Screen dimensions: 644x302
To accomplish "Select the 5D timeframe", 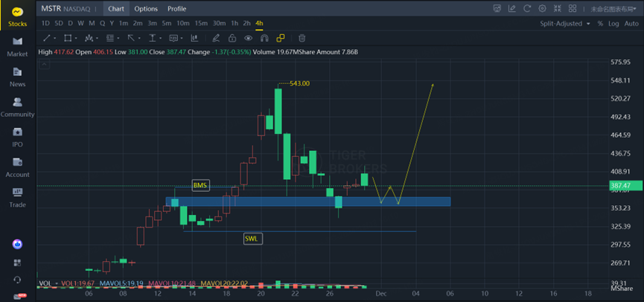I will [x=59, y=23].
